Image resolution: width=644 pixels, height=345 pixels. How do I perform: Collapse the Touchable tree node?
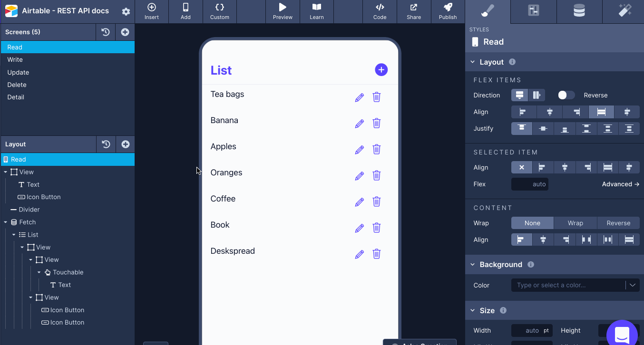[39, 272]
